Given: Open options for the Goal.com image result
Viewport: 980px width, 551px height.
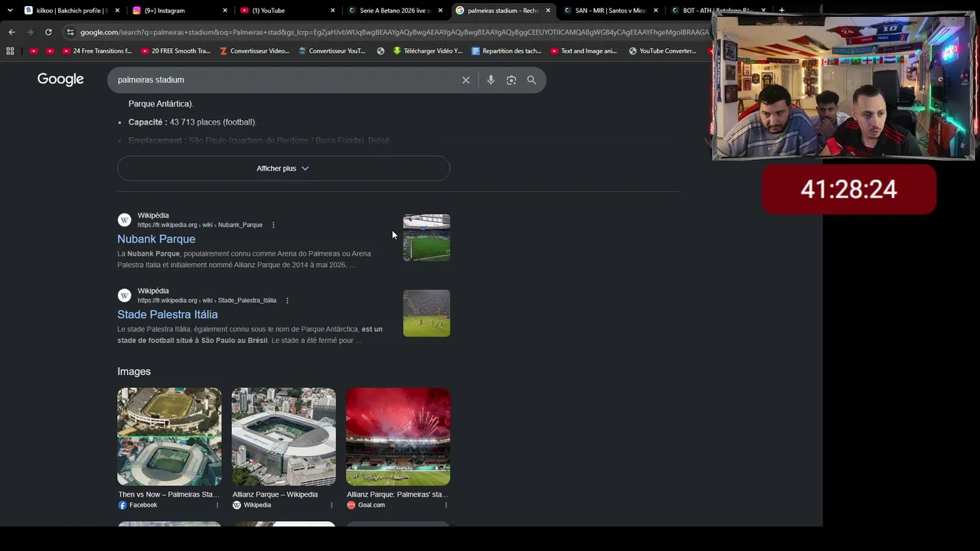Looking at the screenshot, I should point(446,505).
